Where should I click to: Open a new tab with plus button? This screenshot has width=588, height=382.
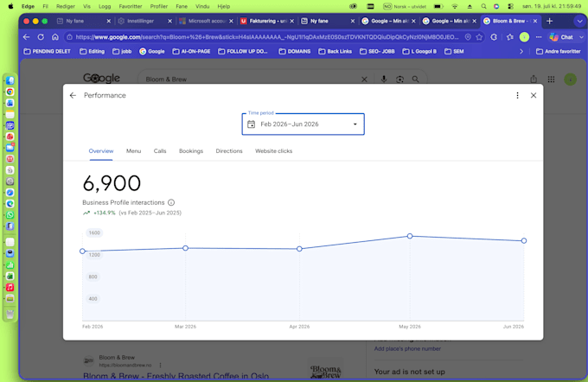click(549, 21)
